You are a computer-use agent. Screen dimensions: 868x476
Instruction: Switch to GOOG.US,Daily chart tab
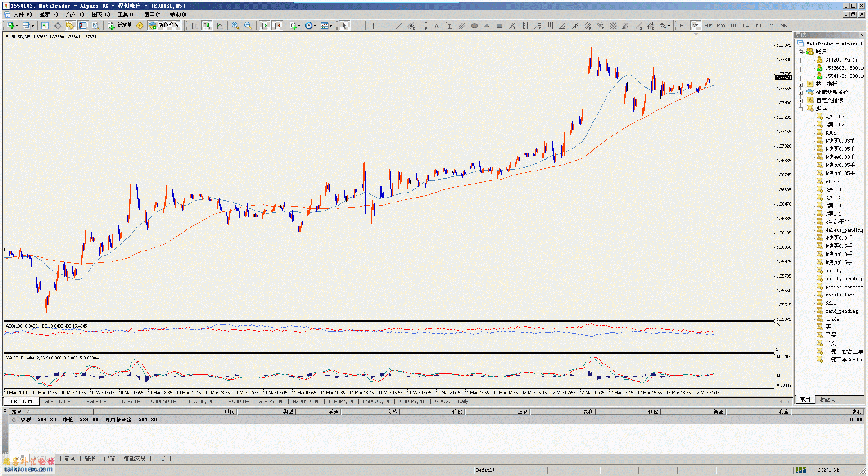[x=452, y=401]
